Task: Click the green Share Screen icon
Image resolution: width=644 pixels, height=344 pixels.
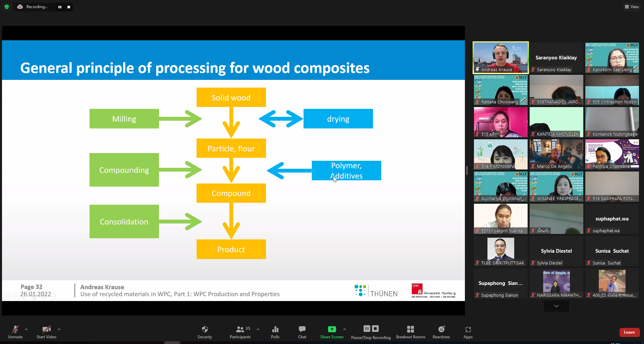Action: 331,330
